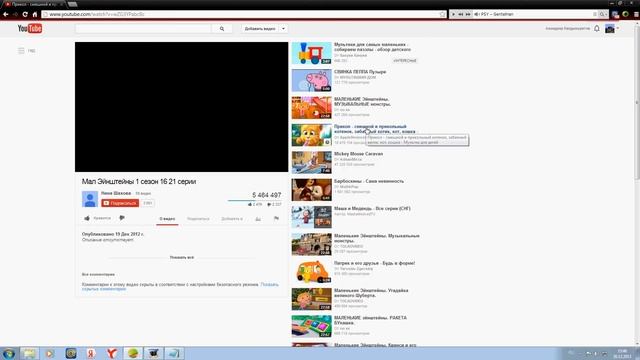Screen dimensions: 640x360
Task: Click the address bar URL
Action: (97, 14)
